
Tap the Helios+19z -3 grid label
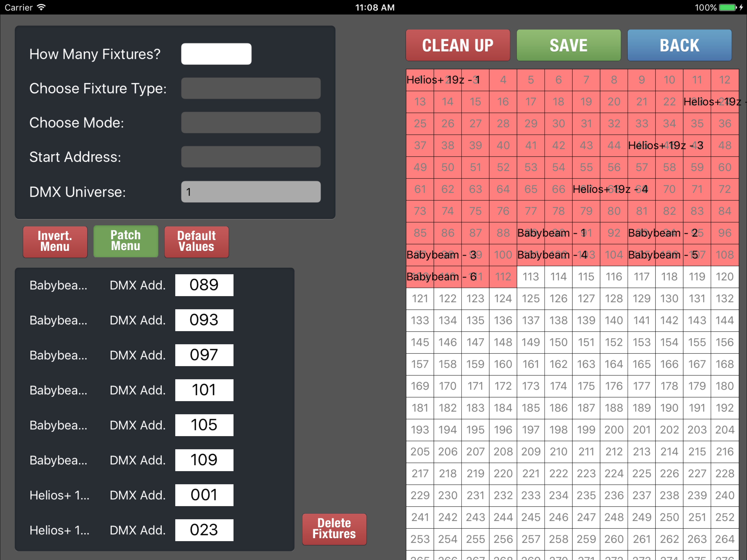665,145
